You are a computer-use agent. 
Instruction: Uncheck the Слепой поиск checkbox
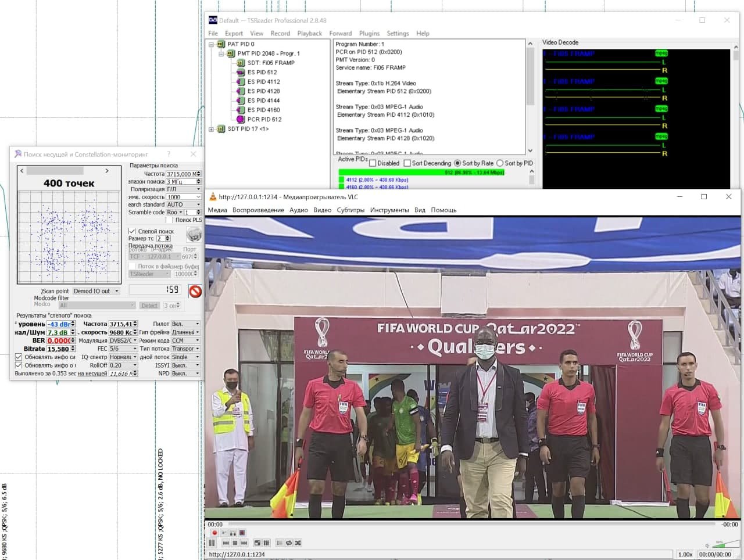pyautogui.click(x=132, y=231)
